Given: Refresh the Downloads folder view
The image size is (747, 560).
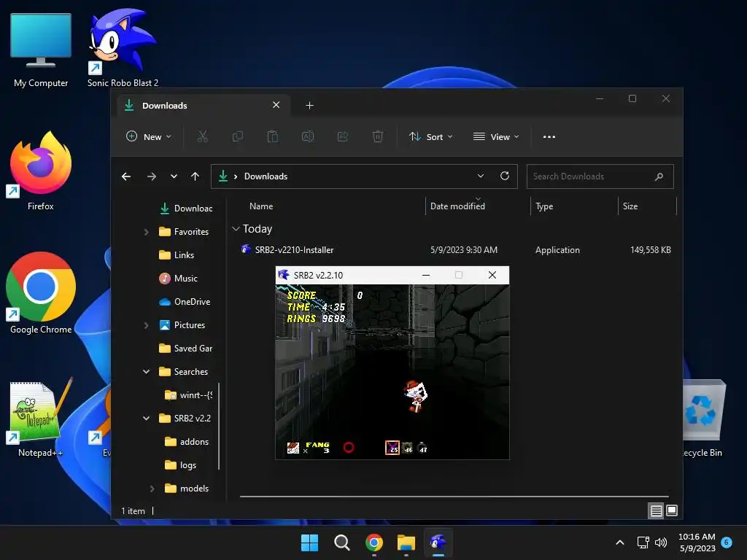Looking at the screenshot, I should click(x=505, y=176).
